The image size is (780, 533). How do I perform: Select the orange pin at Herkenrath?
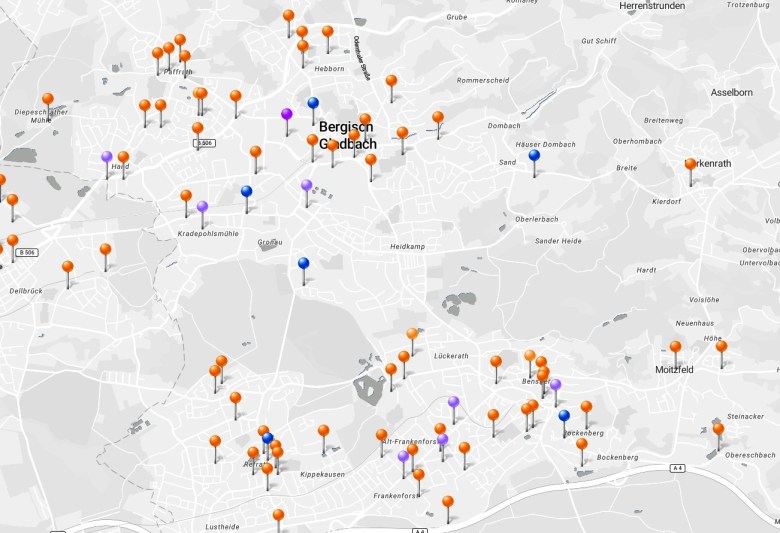pos(690,165)
